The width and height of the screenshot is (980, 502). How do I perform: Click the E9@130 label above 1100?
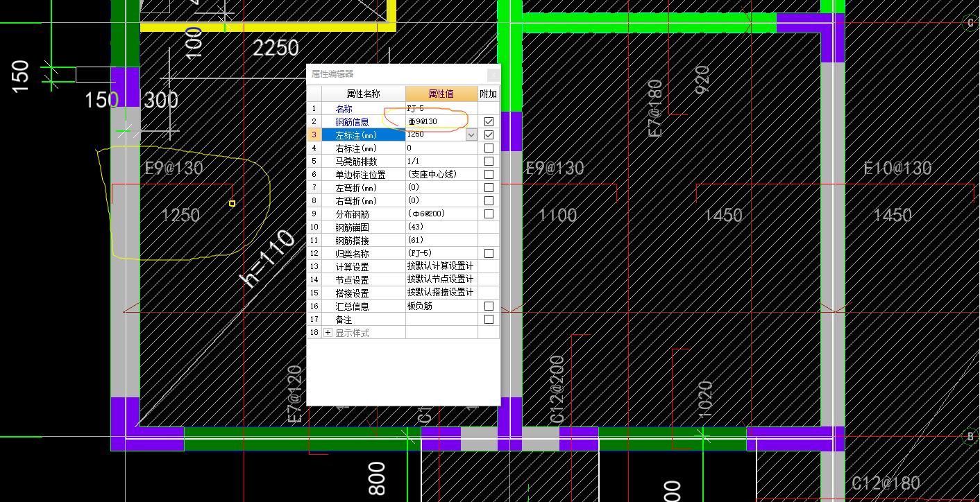(x=555, y=168)
